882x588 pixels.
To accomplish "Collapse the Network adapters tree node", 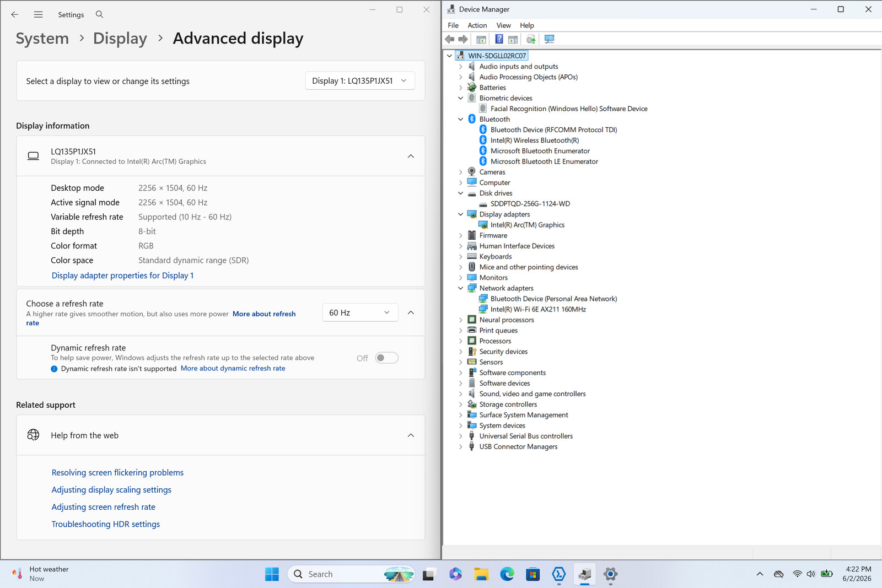I will point(461,288).
